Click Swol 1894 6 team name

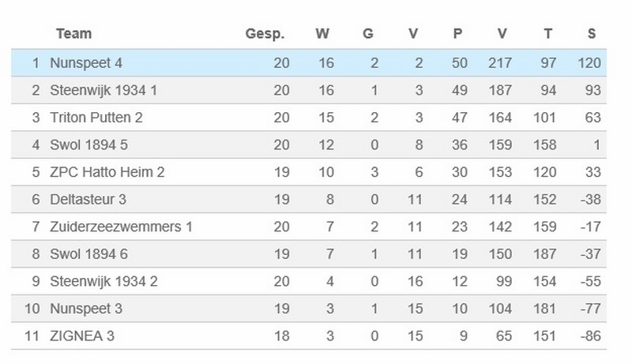click(x=88, y=254)
